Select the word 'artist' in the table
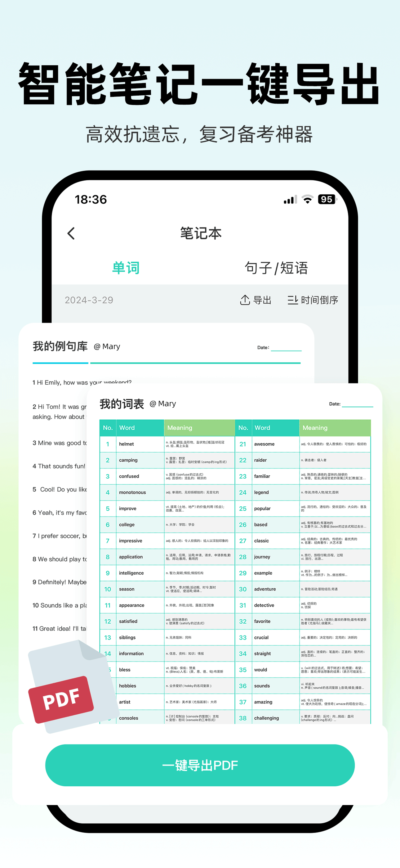 pos(125,702)
